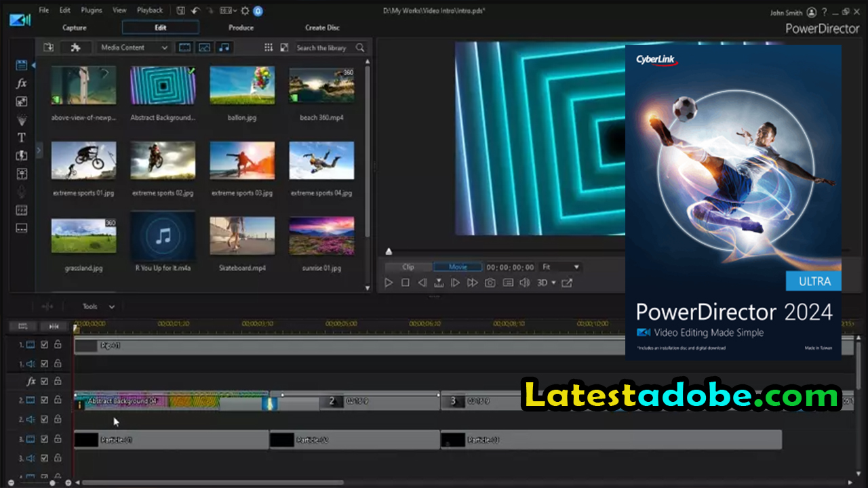868x488 pixels.
Task: Play the preview
Action: (x=389, y=283)
